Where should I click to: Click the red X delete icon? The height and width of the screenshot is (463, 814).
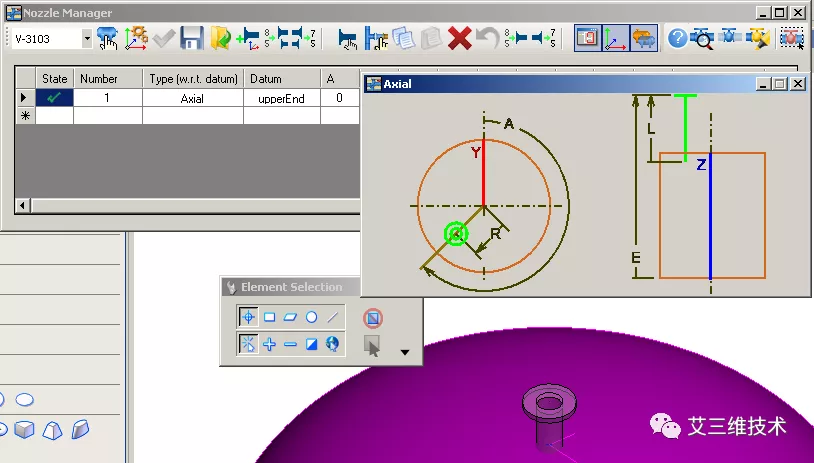(459, 39)
